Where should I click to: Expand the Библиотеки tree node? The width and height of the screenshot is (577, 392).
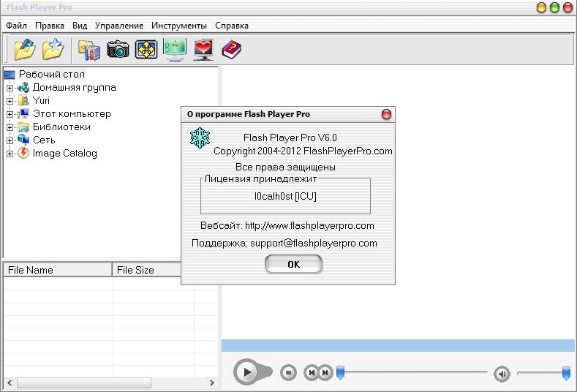click(x=10, y=127)
